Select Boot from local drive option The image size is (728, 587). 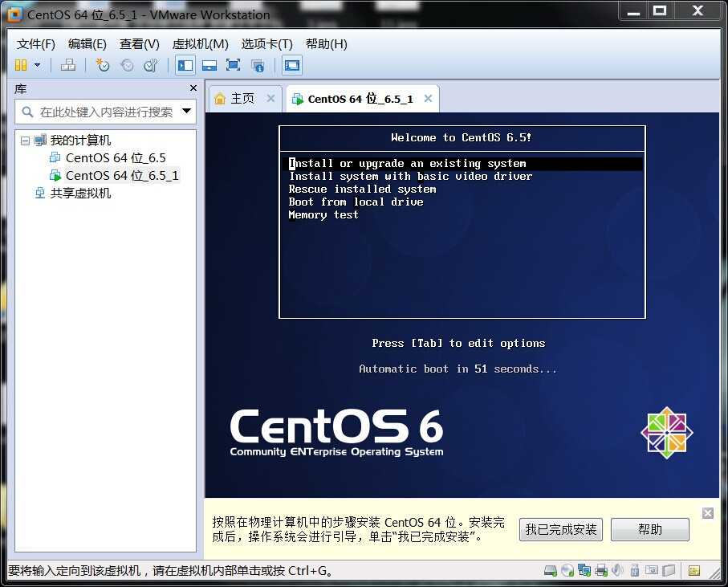coord(356,202)
